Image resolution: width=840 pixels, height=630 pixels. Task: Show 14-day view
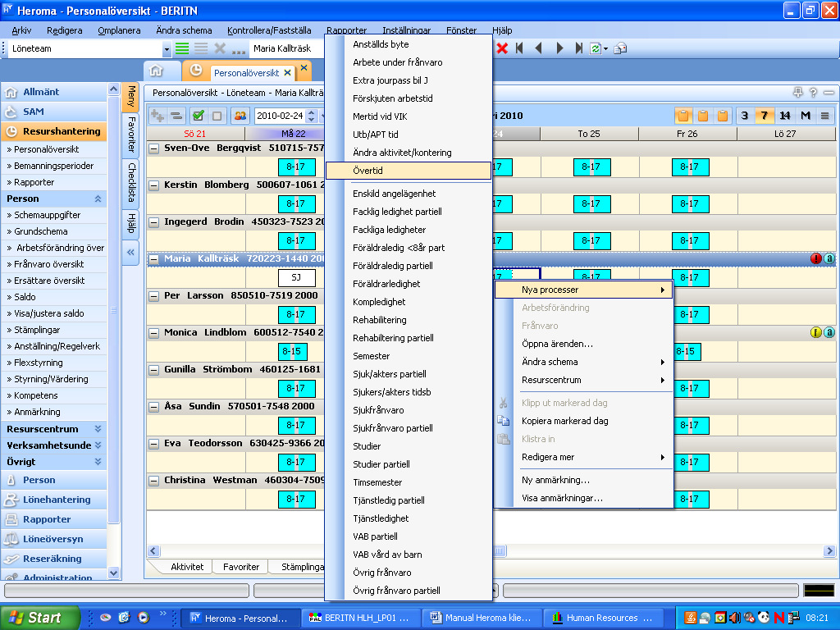[x=785, y=115]
